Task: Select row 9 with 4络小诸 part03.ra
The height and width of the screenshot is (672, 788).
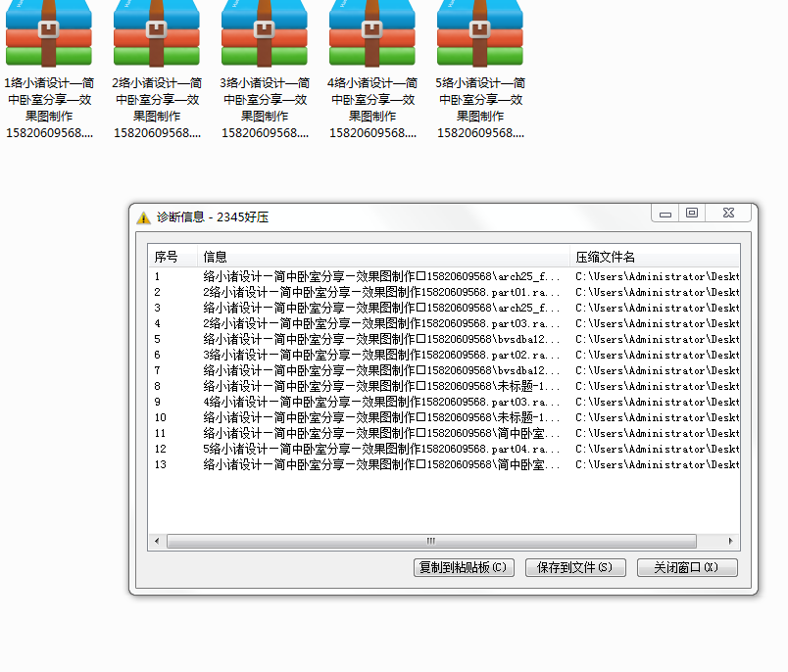Action: [x=444, y=402]
